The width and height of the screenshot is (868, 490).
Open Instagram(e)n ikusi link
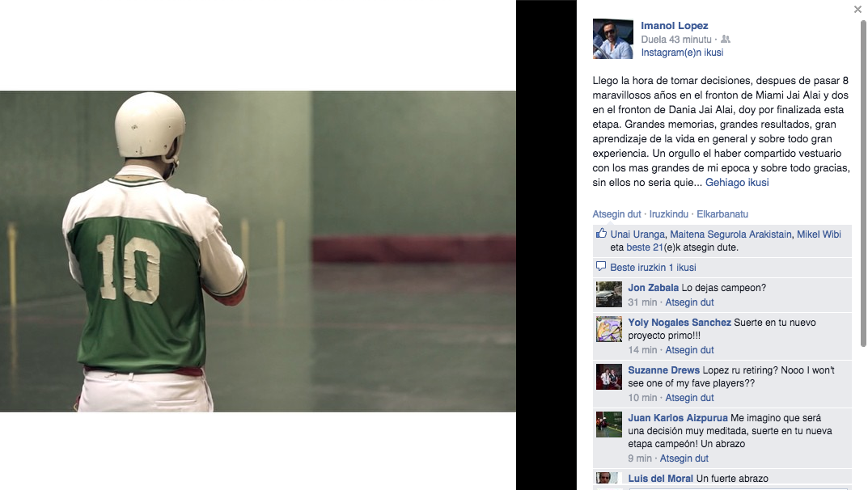[x=682, y=53]
